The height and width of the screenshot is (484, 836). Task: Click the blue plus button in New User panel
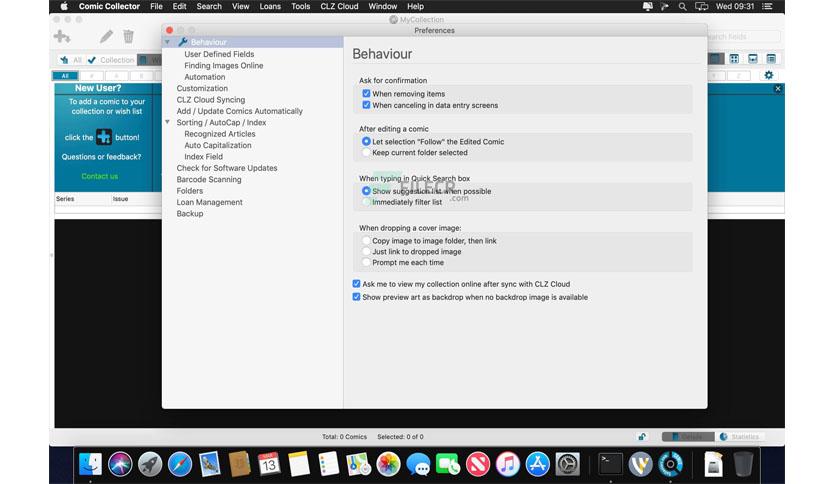(104, 137)
